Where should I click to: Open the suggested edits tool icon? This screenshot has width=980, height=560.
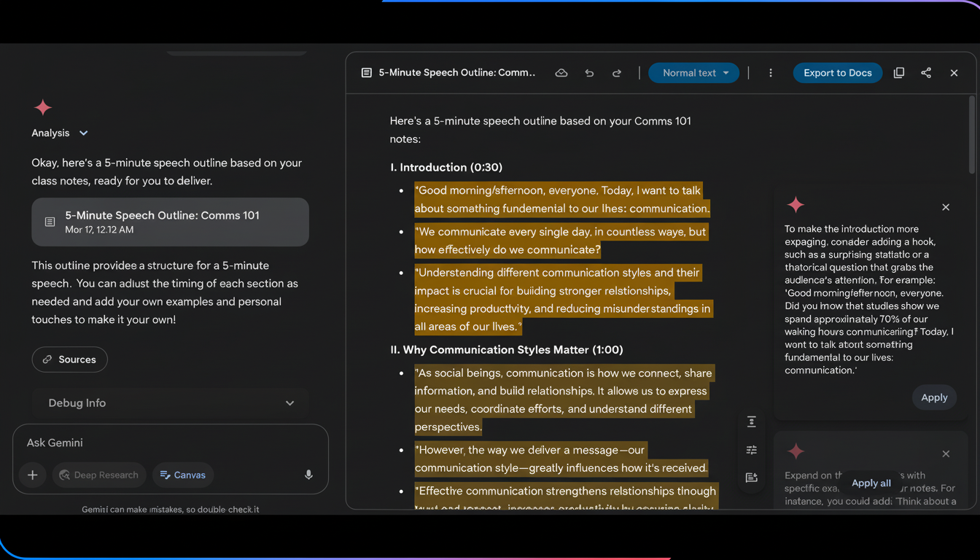coord(751,450)
